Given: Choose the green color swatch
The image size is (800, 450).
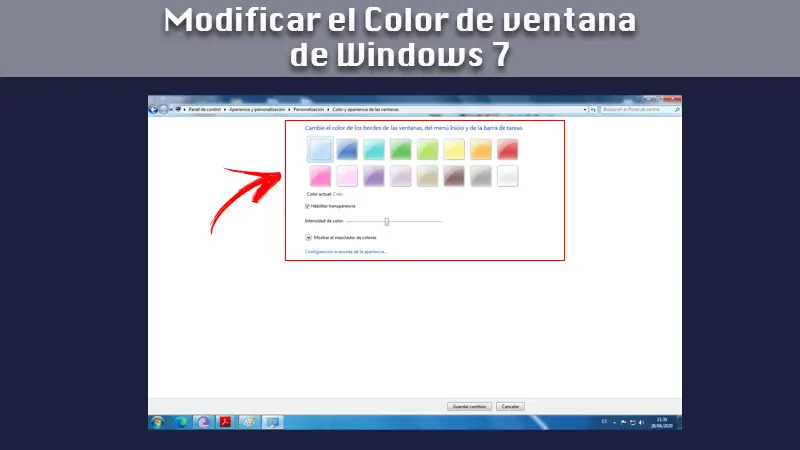Looking at the screenshot, I should 401,149.
